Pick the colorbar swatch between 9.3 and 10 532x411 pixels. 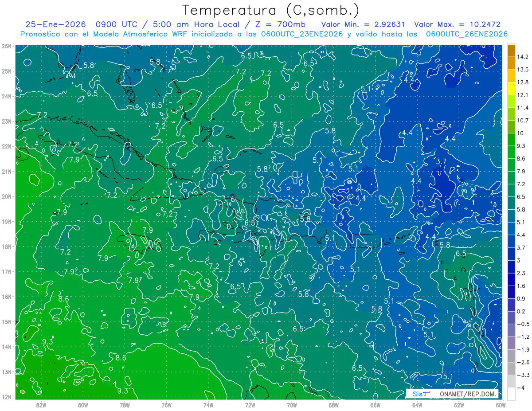512,140
